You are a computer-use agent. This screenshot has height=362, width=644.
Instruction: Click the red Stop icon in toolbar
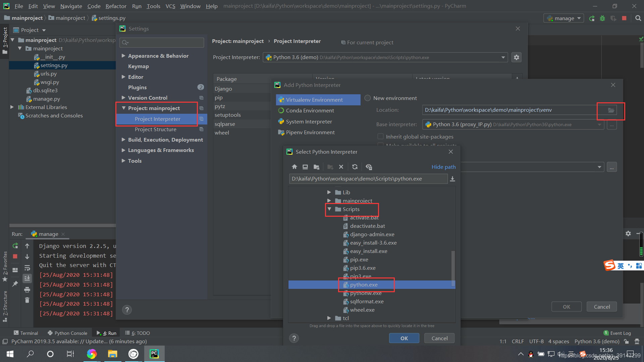(x=624, y=18)
